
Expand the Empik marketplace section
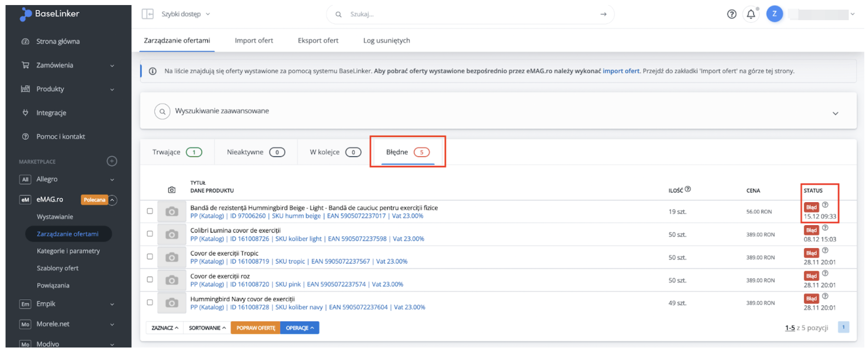(x=112, y=304)
